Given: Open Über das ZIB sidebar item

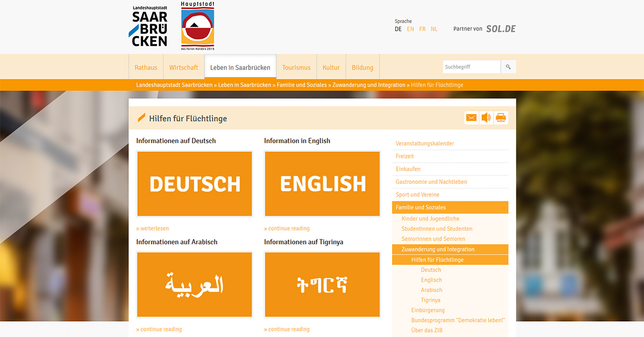Looking at the screenshot, I should (427, 330).
